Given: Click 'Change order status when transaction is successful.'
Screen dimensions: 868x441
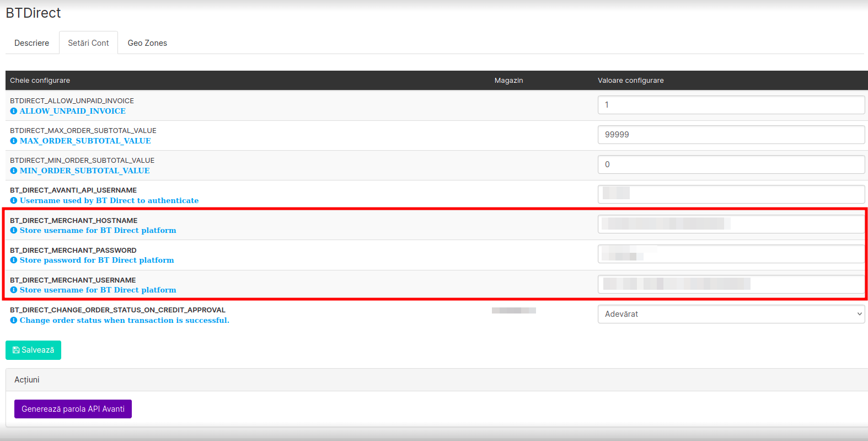Looking at the screenshot, I should pos(125,320).
